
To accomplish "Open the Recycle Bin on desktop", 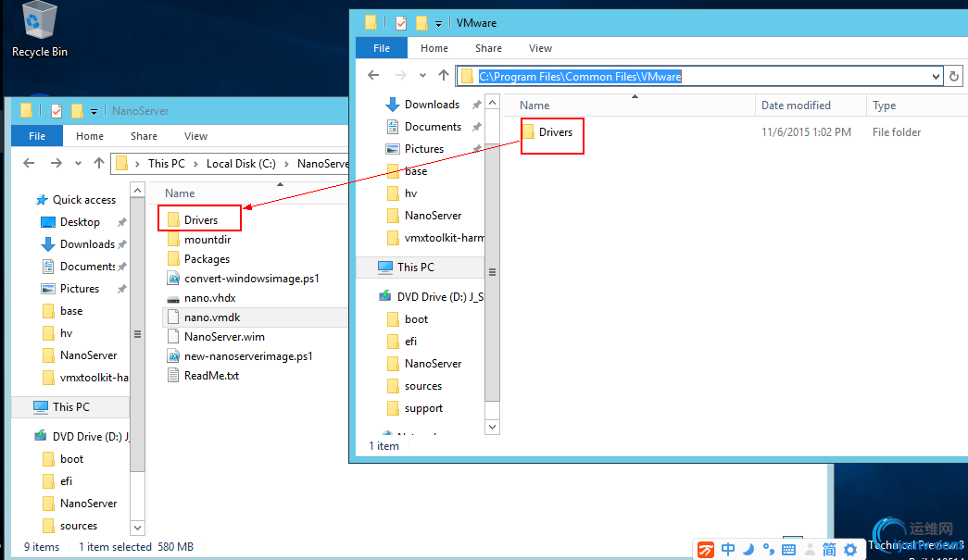I will [40, 31].
